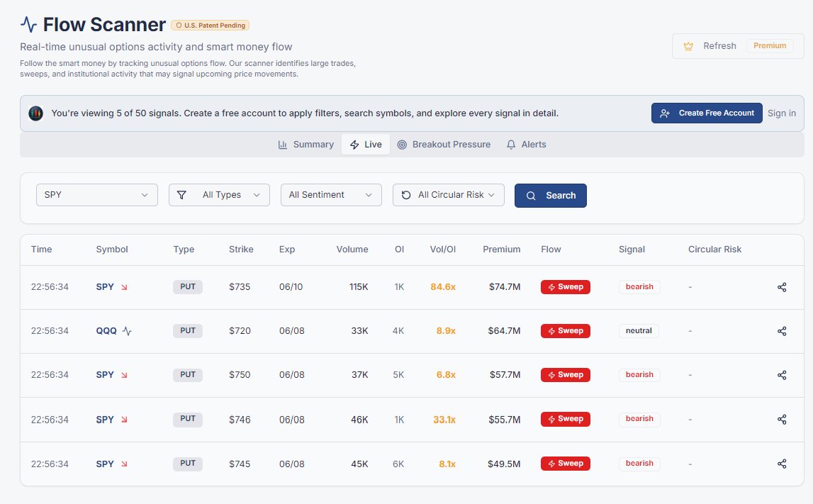Click the bearish badge on $735 row

click(639, 287)
